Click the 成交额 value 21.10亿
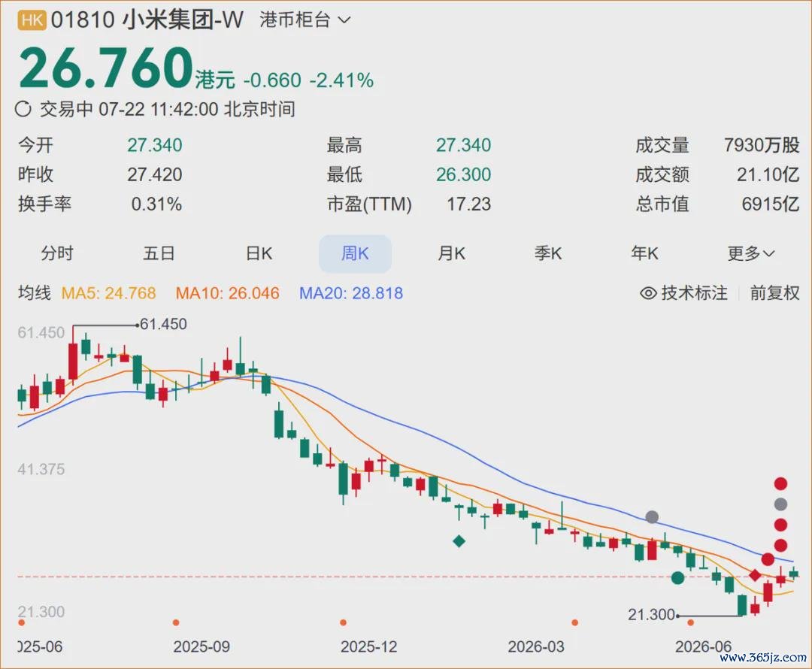 [x=768, y=174]
